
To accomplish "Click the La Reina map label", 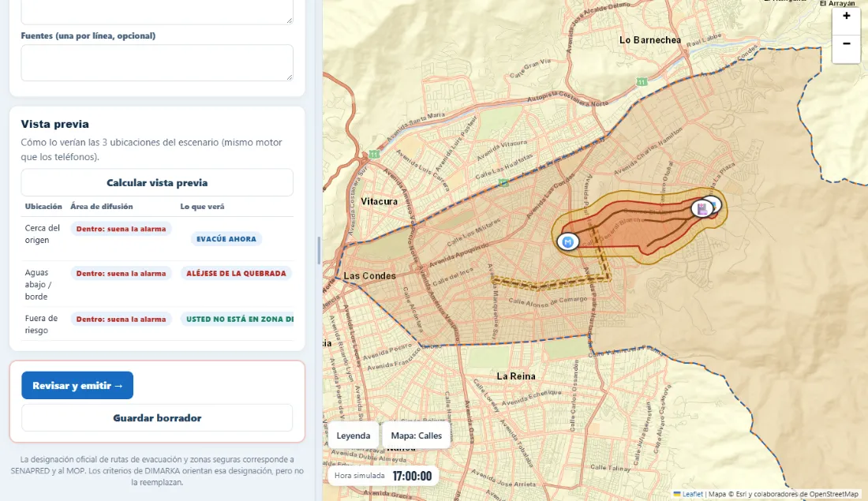I will 516,376.
